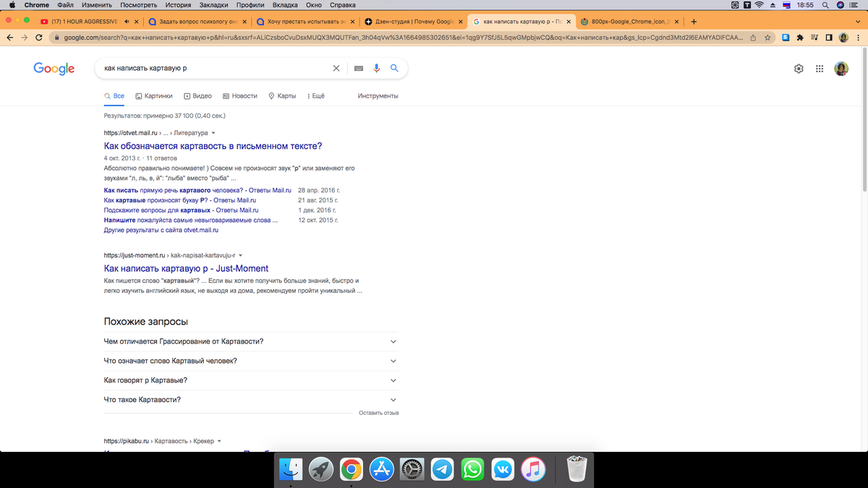Open dropdown arrow next to pikabu.ru result
The width and height of the screenshot is (868, 488).
point(219,441)
